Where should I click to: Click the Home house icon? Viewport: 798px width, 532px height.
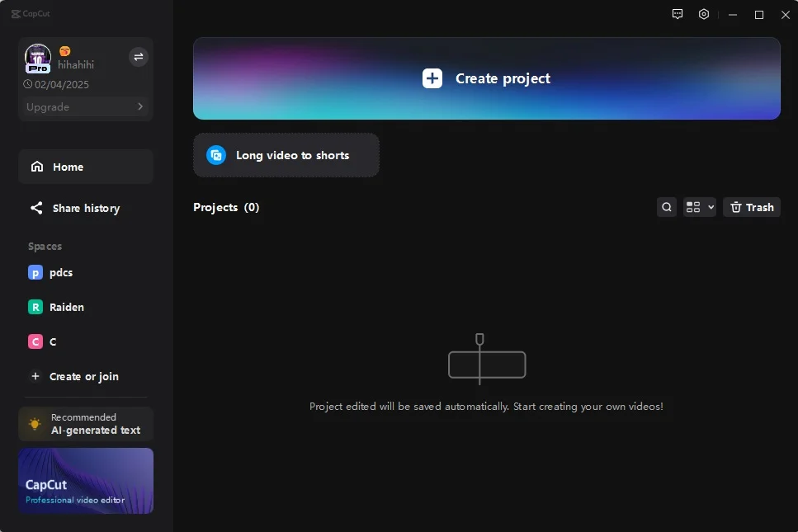point(37,167)
